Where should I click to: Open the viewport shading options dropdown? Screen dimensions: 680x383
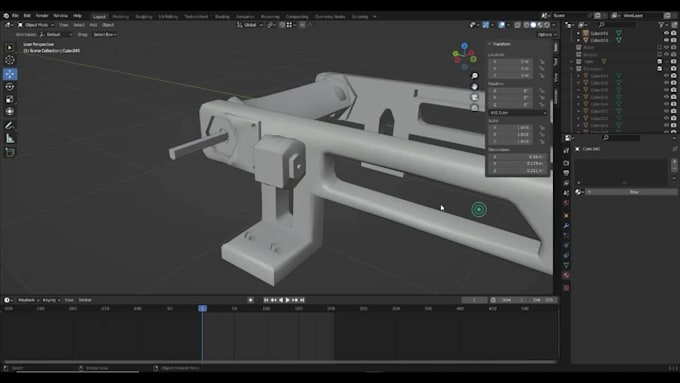(x=554, y=25)
